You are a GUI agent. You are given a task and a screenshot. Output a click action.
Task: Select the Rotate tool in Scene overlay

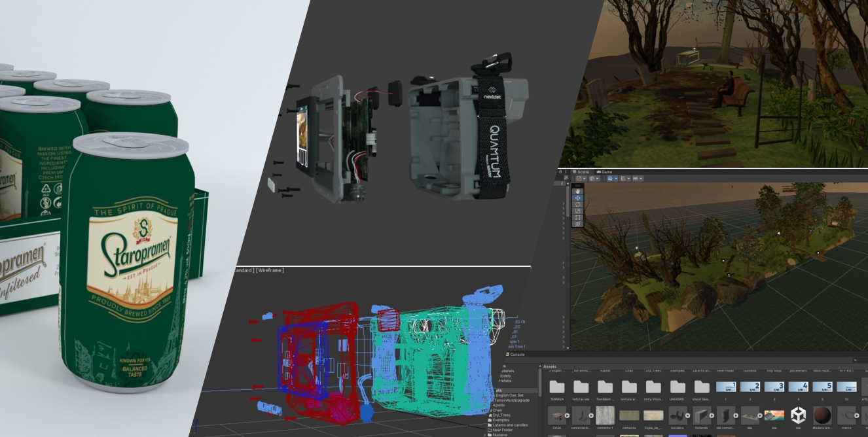pyautogui.click(x=577, y=204)
